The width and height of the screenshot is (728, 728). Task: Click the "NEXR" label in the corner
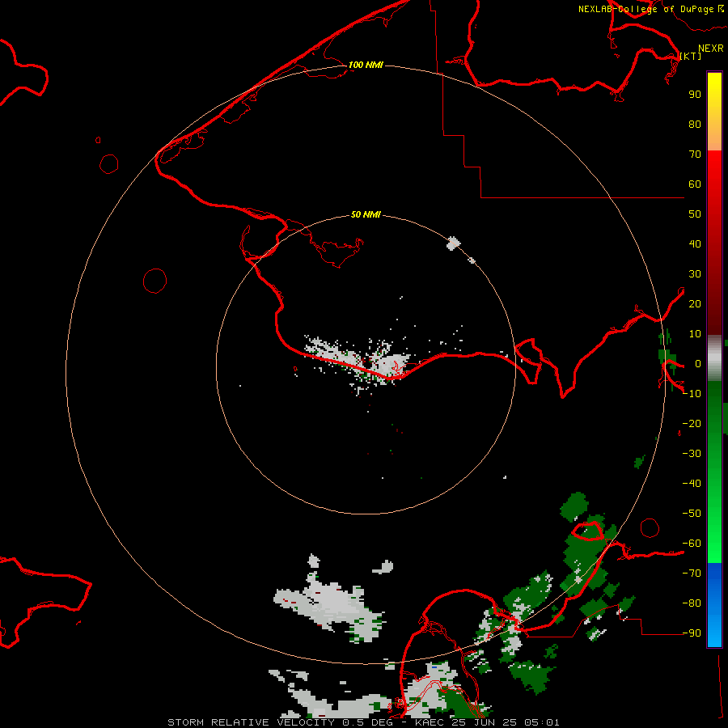pyautogui.click(x=711, y=49)
